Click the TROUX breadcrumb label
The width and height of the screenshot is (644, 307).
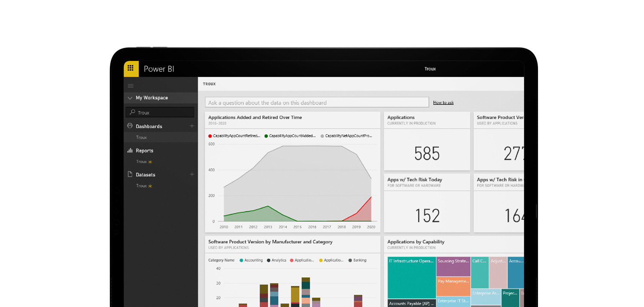210,84
